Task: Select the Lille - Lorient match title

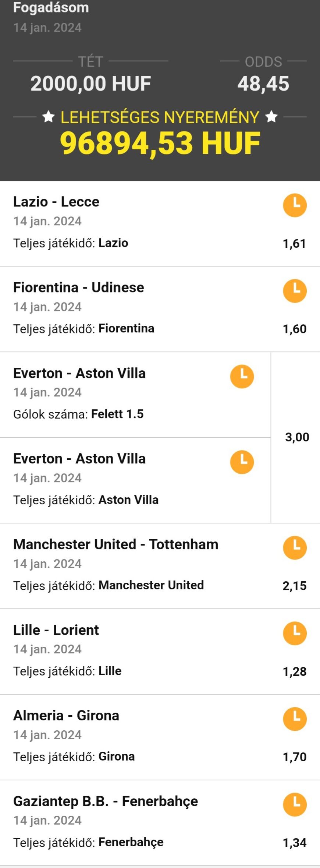Action: click(x=56, y=630)
